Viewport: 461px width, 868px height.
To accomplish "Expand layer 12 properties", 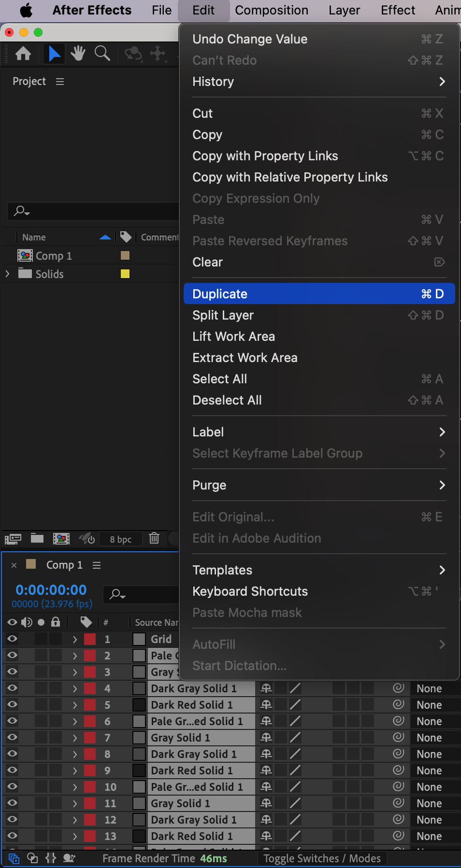I will pos(75,820).
